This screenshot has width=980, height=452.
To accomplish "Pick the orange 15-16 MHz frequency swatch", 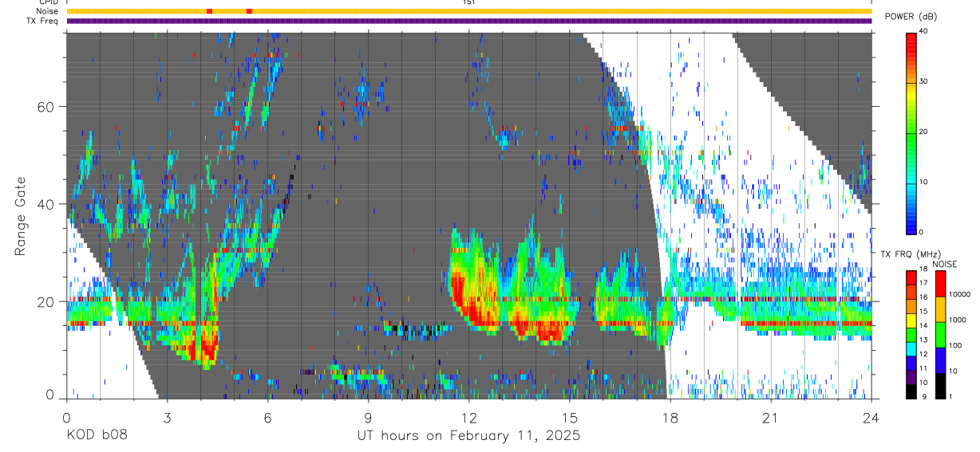I will coord(912,305).
